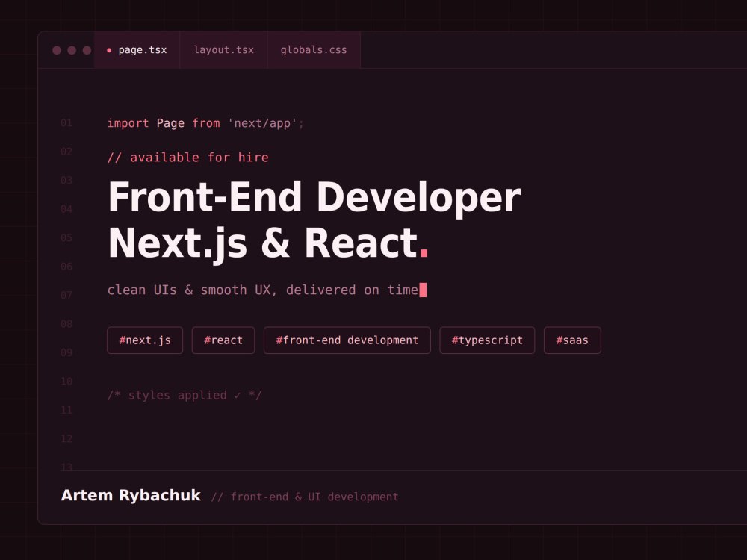Click the name 'Artem Rybachuk'
The width and height of the screenshot is (747, 560).
pos(131,495)
